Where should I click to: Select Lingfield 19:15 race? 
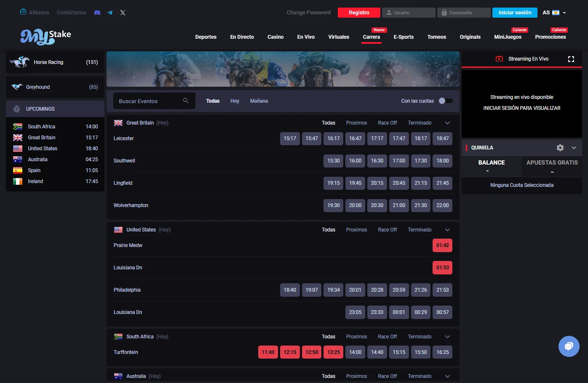point(333,183)
